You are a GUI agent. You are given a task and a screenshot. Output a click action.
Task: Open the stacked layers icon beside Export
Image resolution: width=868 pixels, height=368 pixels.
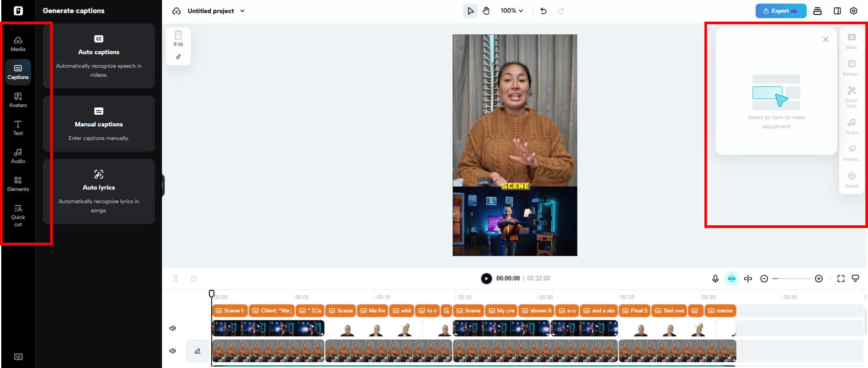click(x=817, y=11)
